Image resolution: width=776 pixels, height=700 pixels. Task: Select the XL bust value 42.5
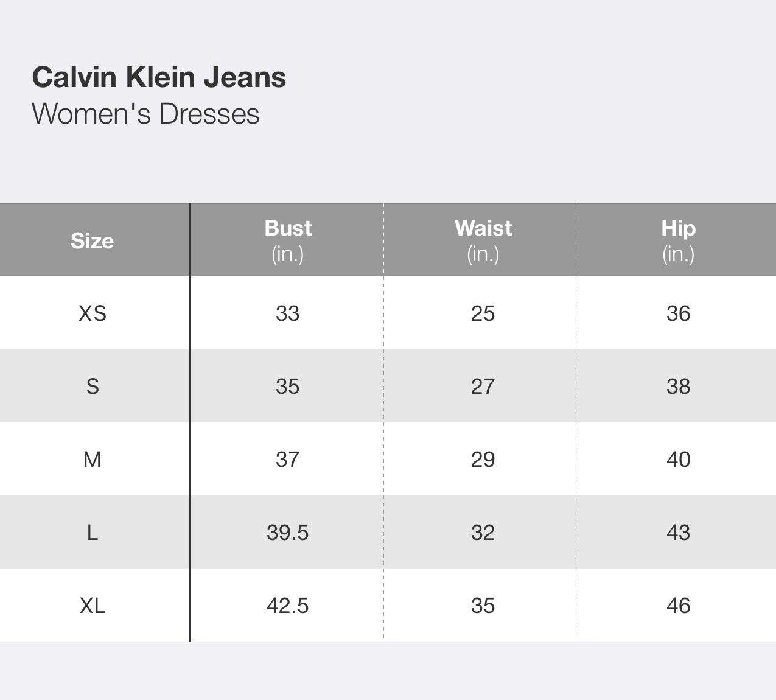288,606
